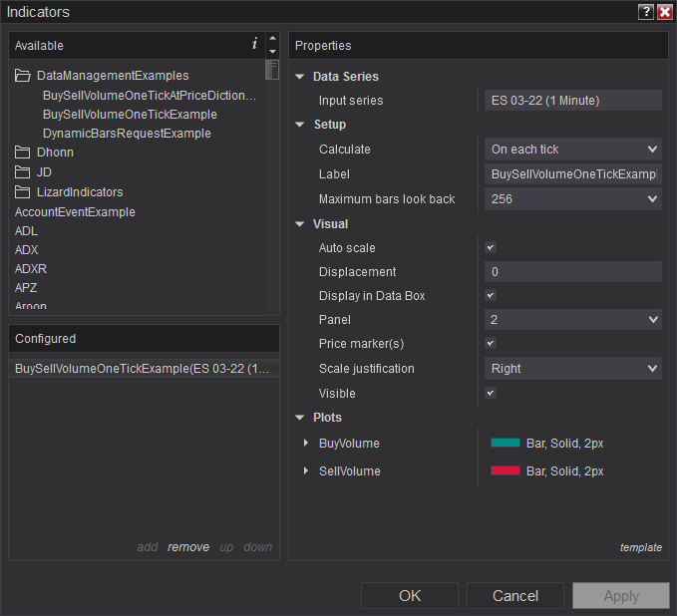
Task: Collapse the Data Series section
Action: tap(300, 77)
